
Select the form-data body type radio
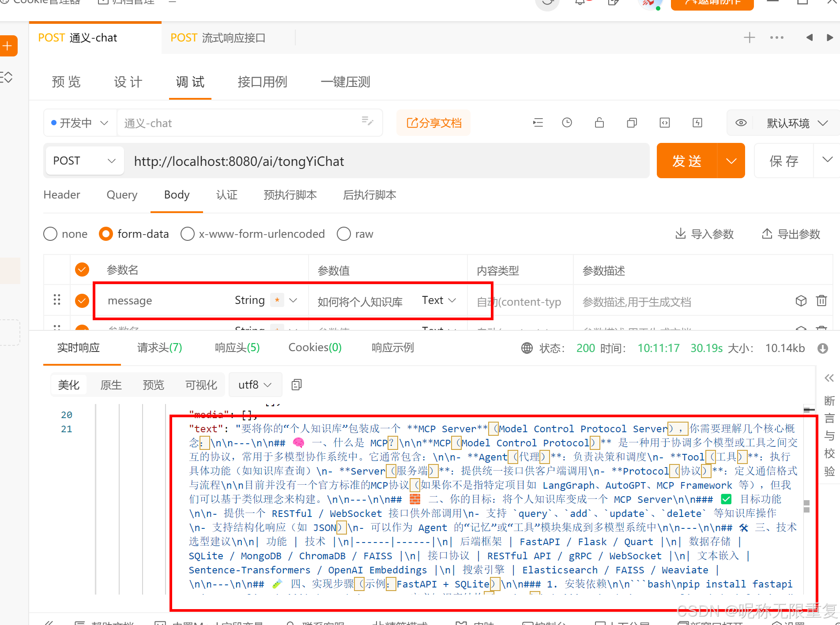(106, 234)
